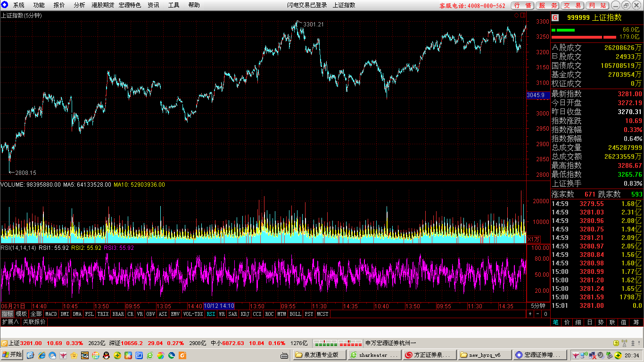This screenshot has width=644, height=362.
Task: Click the eye icon in quick launch
Action: point(85,355)
